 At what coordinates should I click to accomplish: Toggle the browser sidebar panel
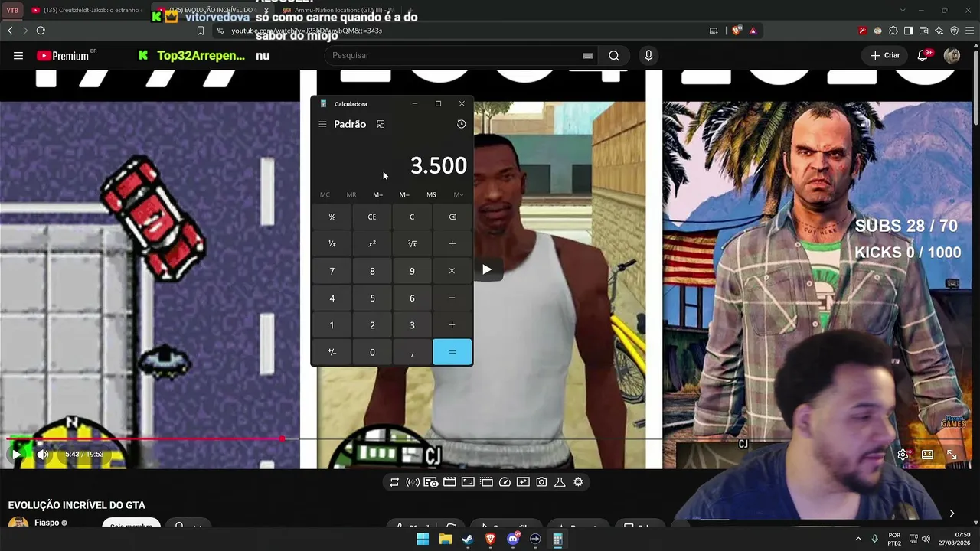908,31
